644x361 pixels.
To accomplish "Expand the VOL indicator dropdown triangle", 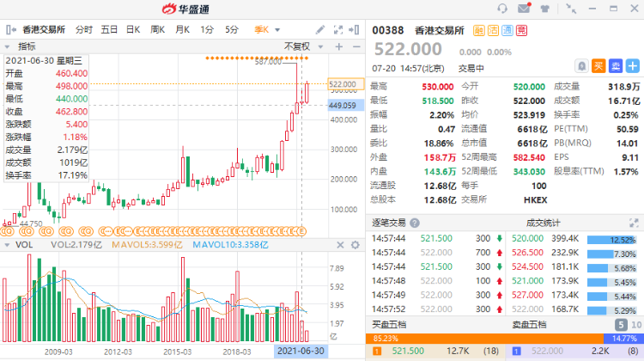I will [x=7, y=245].
